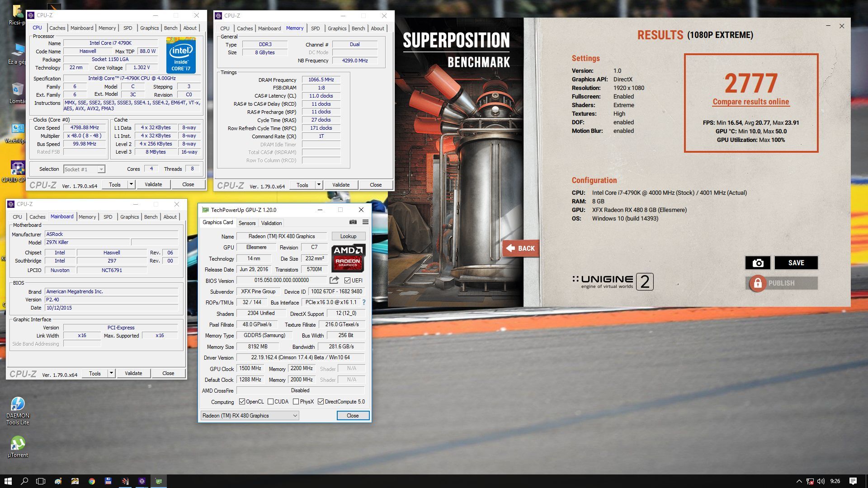The height and width of the screenshot is (488, 868).
Task: Expand the Radeon RX 480 Graphics dropdown
Action: coord(295,416)
